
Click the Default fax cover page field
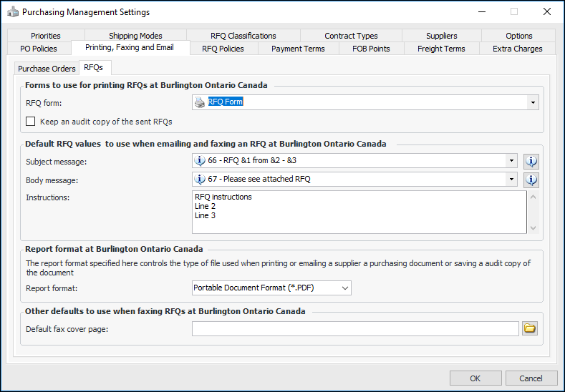coord(354,328)
